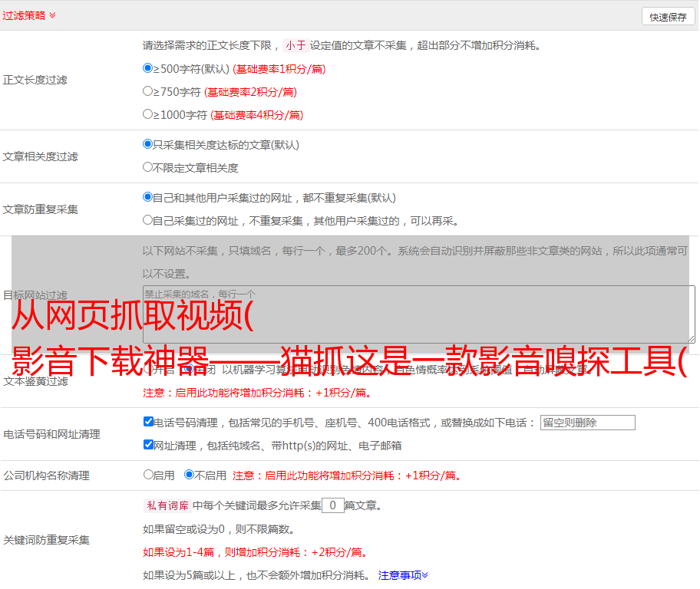The width and height of the screenshot is (700, 589).
Task: Click the 文章相关度过滤 label
Action: tap(40, 156)
